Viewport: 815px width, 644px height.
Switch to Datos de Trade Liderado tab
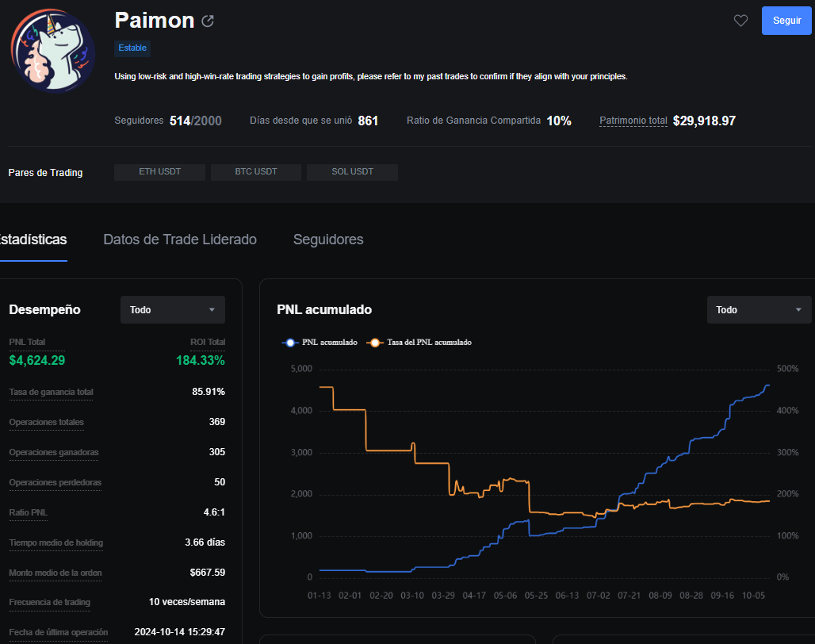[x=180, y=240]
